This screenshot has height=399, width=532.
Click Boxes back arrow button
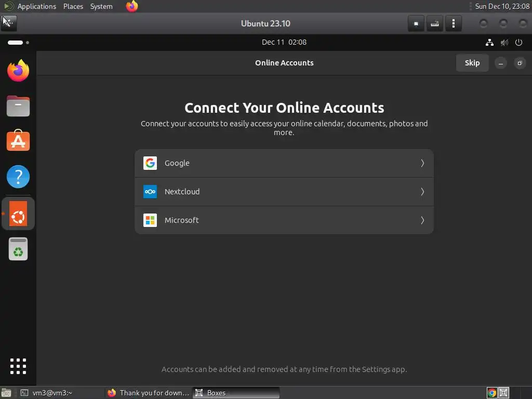pyautogui.click(x=8, y=23)
